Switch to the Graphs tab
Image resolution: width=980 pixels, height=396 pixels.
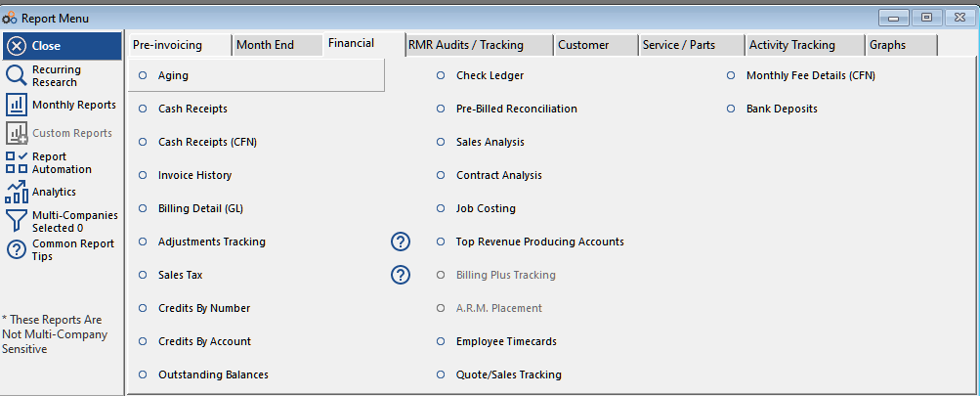pos(887,45)
